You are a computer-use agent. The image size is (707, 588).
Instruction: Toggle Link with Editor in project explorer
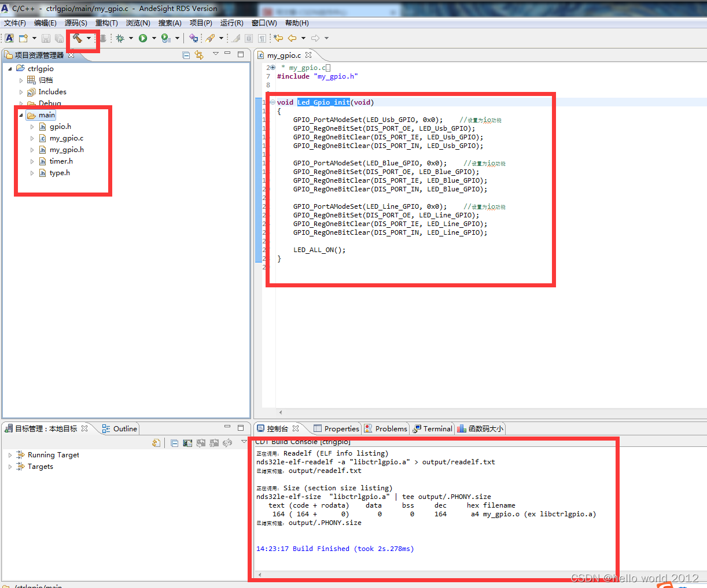pos(200,54)
